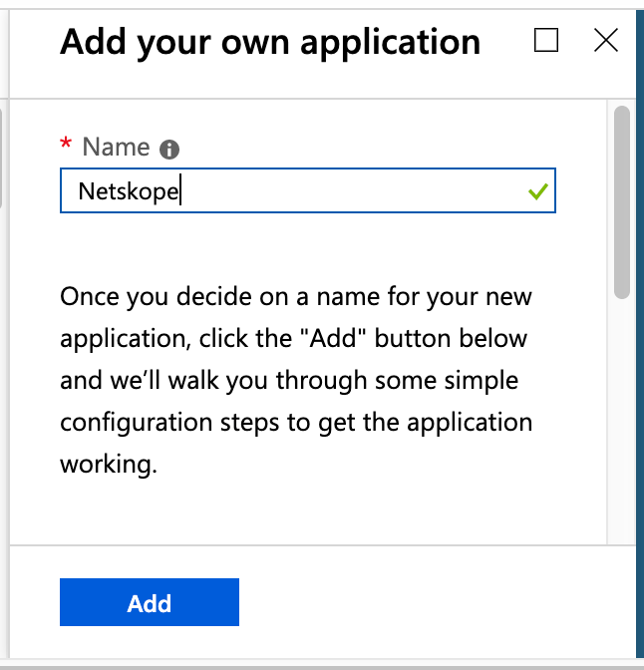Viewport: 644px width, 670px height.
Task: Click the green validation checkmark icon
Action: pyautogui.click(x=538, y=191)
